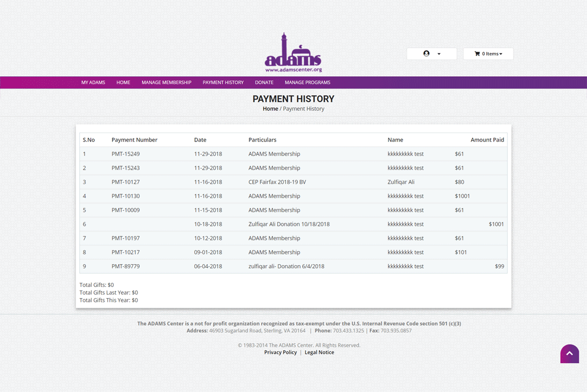The image size is (587, 392).
Task: Click the Home breadcrumb link
Action: tap(270, 109)
